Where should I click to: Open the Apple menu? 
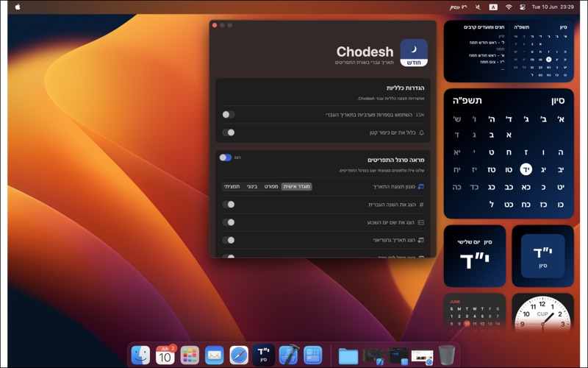tap(18, 7)
